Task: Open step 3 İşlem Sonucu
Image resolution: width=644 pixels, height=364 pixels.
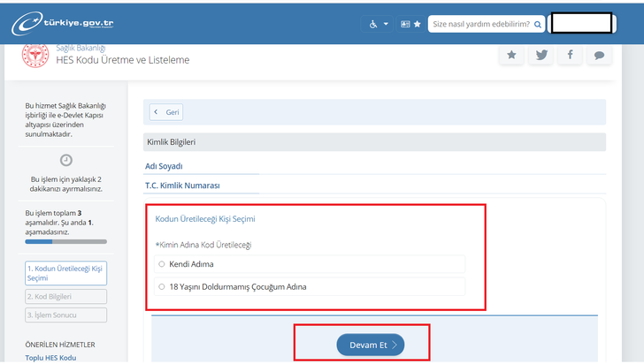Action: [x=65, y=315]
